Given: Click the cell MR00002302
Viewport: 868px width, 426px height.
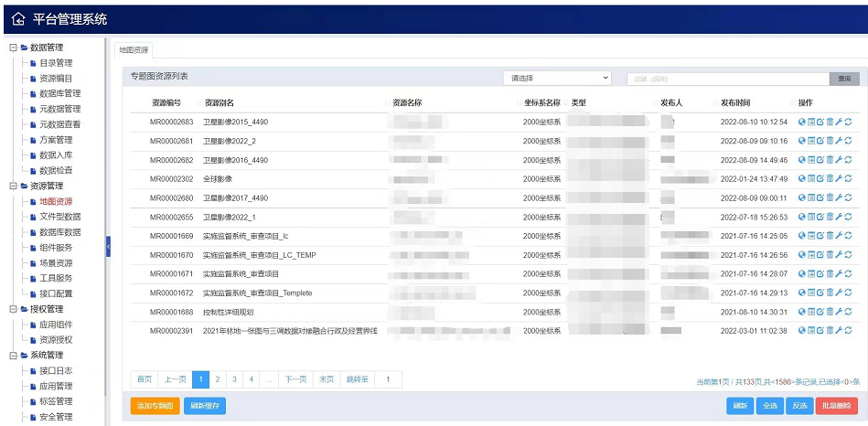Looking at the screenshot, I should [x=172, y=178].
